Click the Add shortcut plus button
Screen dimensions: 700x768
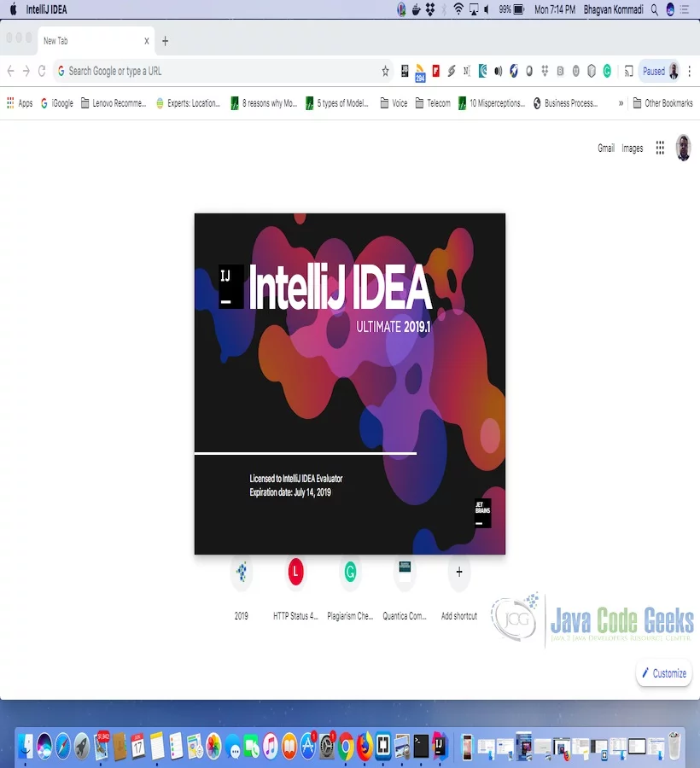459,572
